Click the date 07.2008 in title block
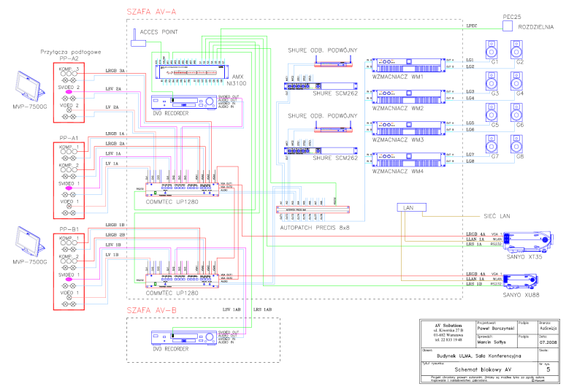Image resolution: width=566 pixels, height=392 pixels. [x=548, y=342]
